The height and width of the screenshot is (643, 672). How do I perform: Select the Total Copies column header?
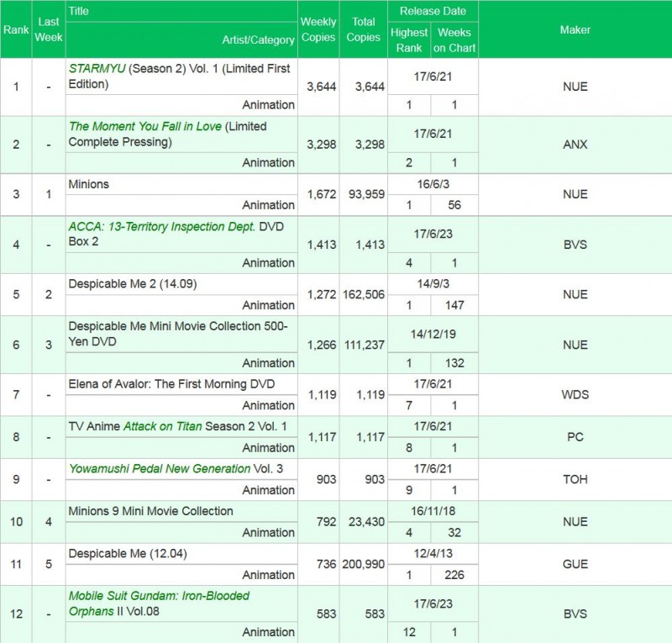pyautogui.click(x=364, y=29)
